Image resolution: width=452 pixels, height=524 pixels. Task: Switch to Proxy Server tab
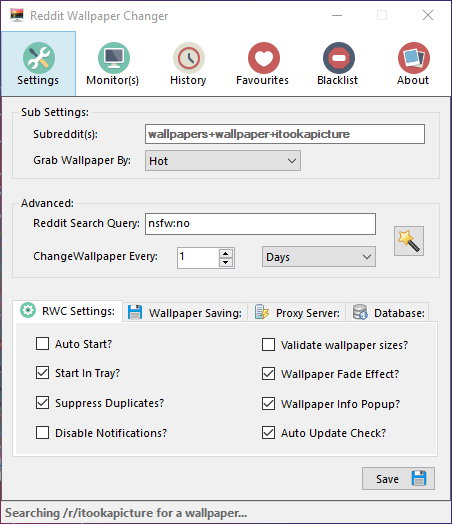[297, 313]
